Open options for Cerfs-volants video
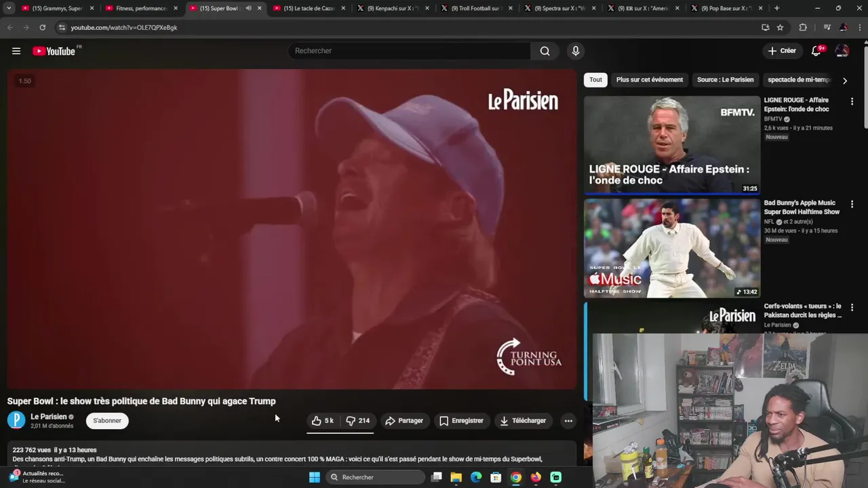The height and width of the screenshot is (488, 868). point(852,307)
